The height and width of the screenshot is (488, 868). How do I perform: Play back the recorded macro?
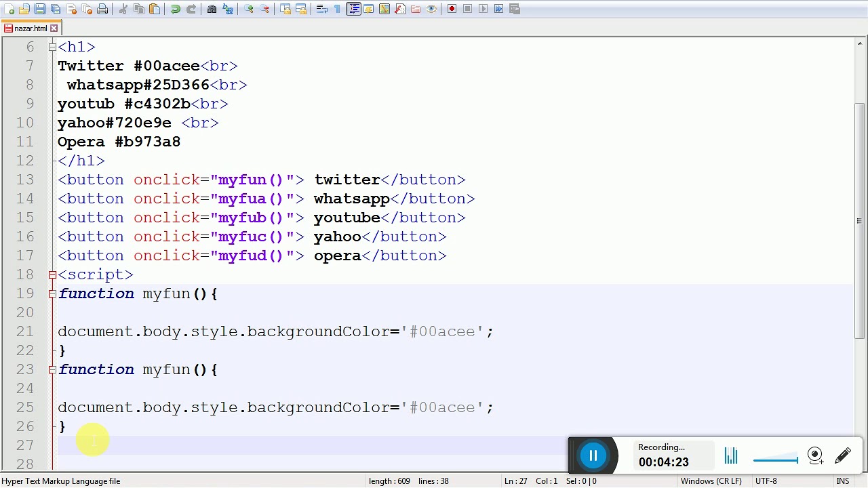coord(484,9)
